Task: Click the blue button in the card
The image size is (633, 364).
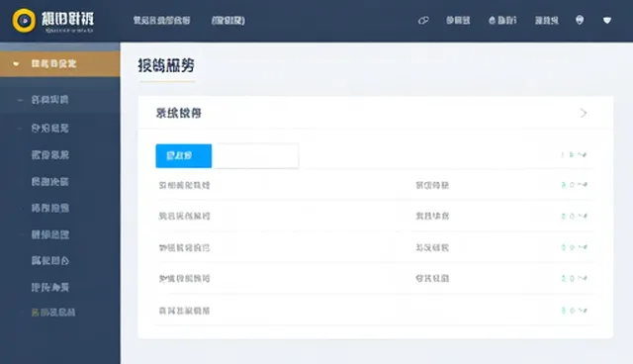Action: tap(184, 155)
